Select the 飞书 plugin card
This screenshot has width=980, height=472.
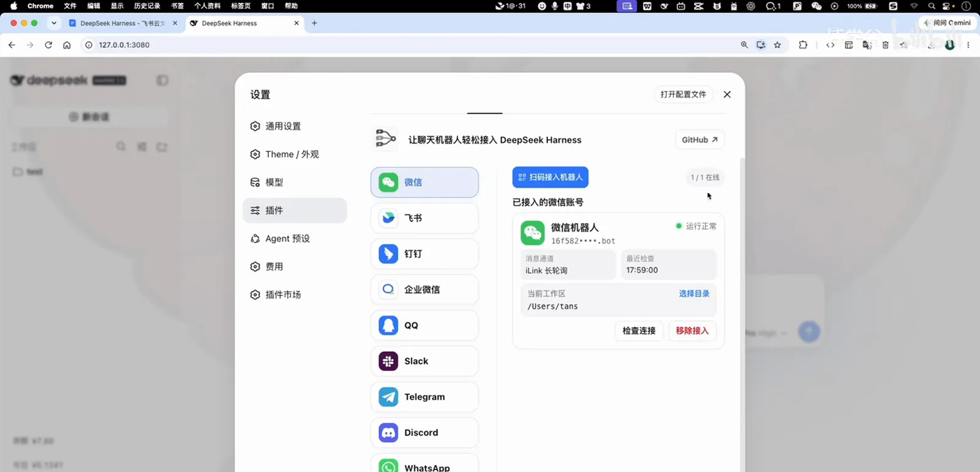pyautogui.click(x=424, y=218)
